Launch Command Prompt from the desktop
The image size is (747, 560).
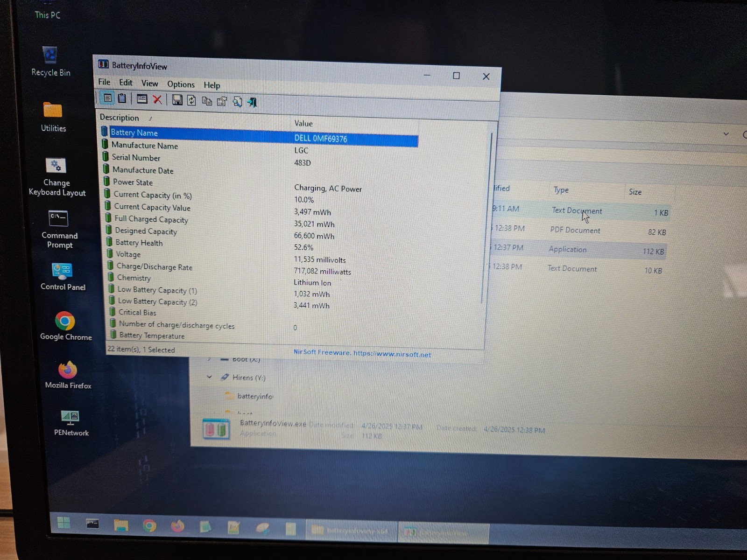59,230
